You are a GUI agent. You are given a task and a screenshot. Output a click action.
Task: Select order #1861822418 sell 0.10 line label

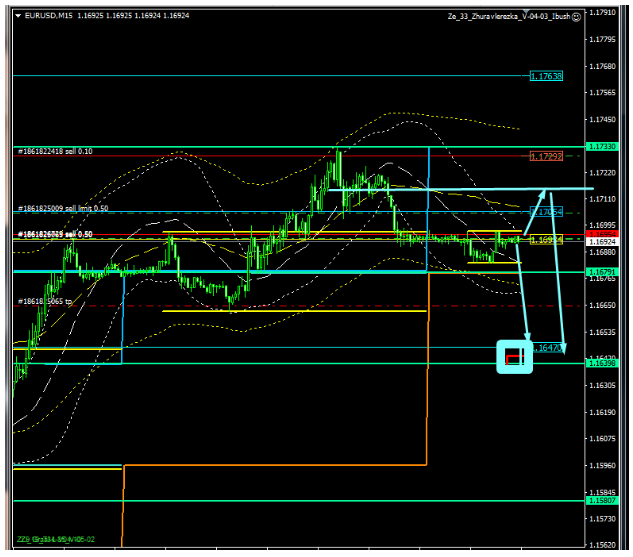(x=54, y=151)
